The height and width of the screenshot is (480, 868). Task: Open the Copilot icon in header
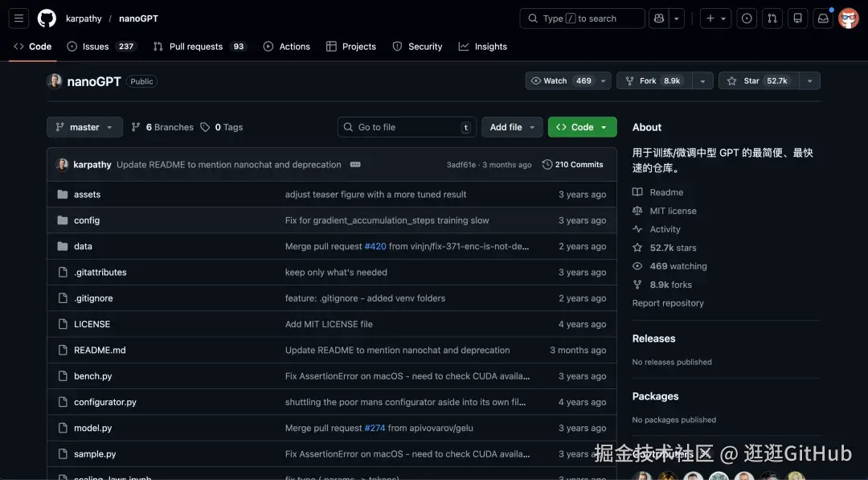(659, 18)
